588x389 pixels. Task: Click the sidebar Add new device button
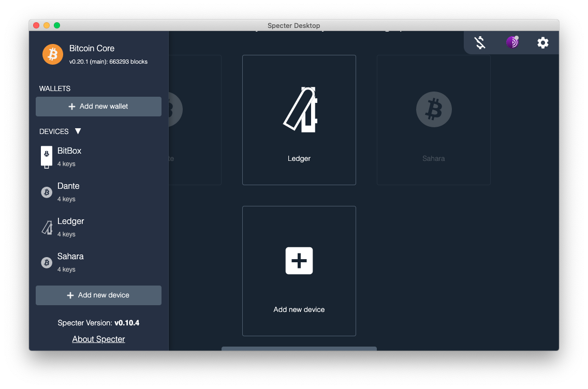99,295
